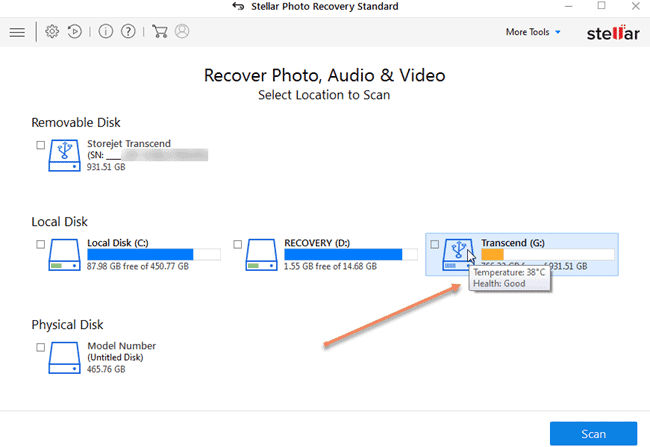Check the Local Disk (C:) checkbox
650x447 pixels.
40,244
